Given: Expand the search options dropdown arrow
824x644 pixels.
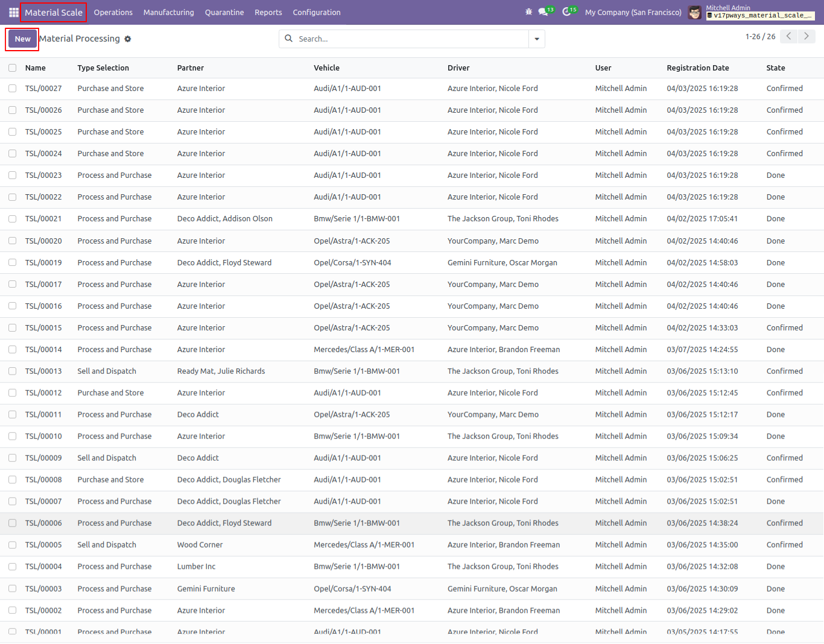Looking at the screenshot, I should click(537, 39).
